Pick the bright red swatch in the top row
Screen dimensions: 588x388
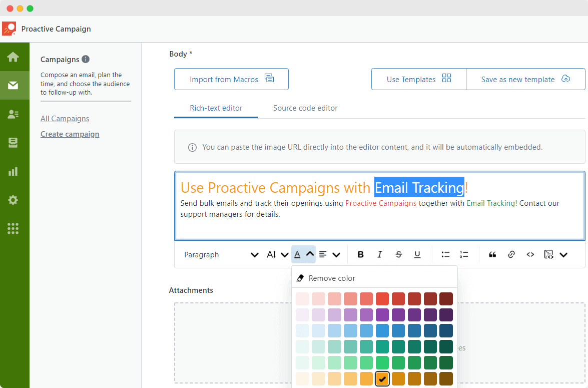[382, 299]
